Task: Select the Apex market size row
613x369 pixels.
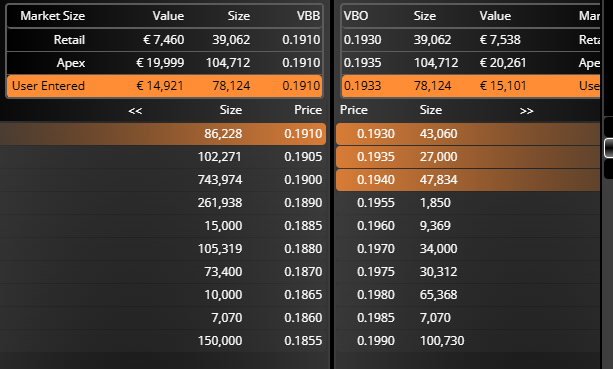Action: tap(164, 63)
